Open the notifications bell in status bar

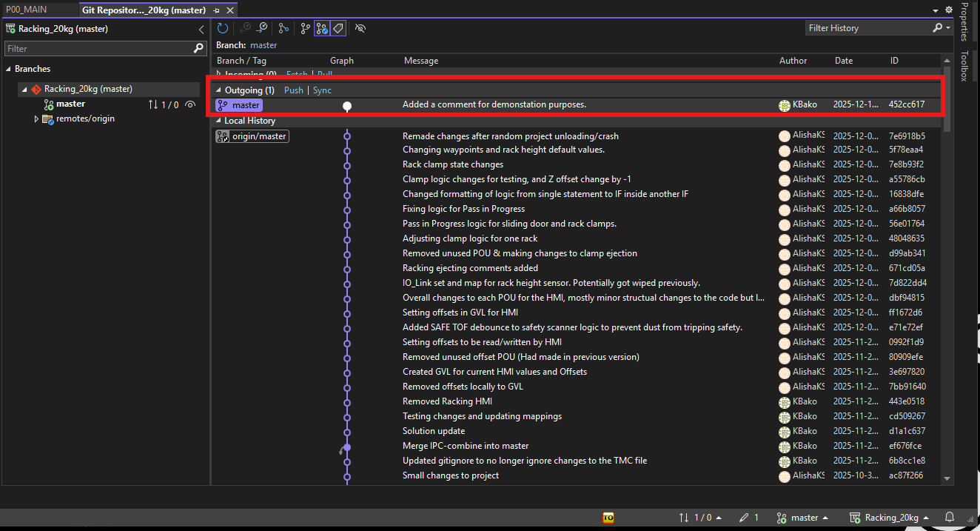tap(950, 518)
